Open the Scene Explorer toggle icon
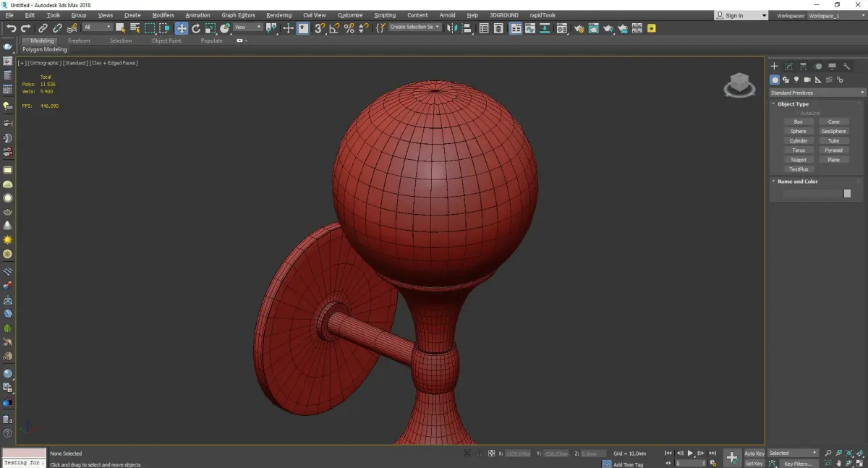The image size is (868, 468). [484, 28]
